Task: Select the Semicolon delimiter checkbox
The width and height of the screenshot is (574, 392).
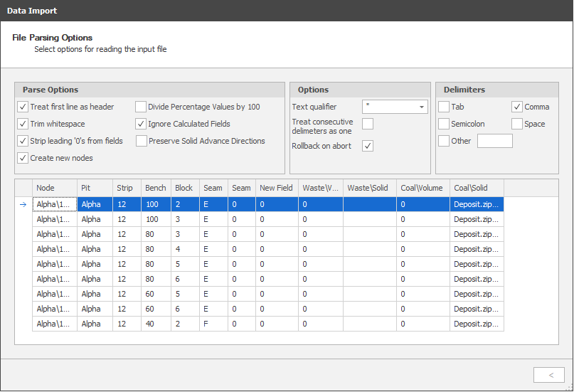Action: pyautogui.click(x=444, y=124)
